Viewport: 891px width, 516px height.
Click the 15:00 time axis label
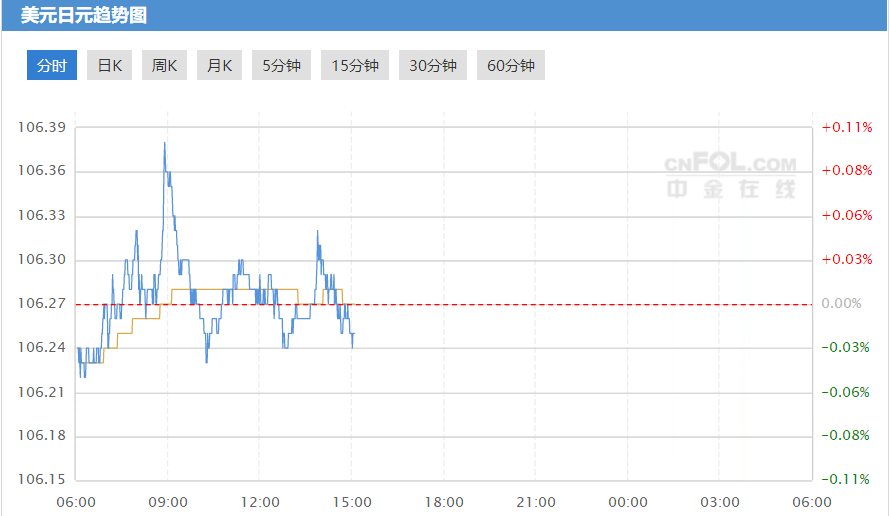coord(352,502)
